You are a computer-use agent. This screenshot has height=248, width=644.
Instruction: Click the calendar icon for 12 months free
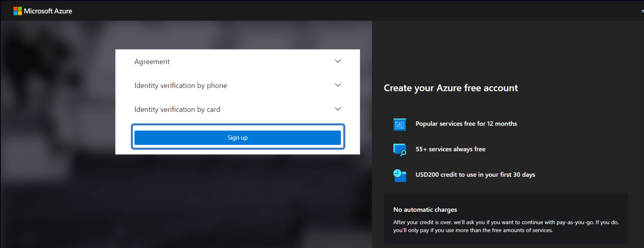click(x=400, y=124)
